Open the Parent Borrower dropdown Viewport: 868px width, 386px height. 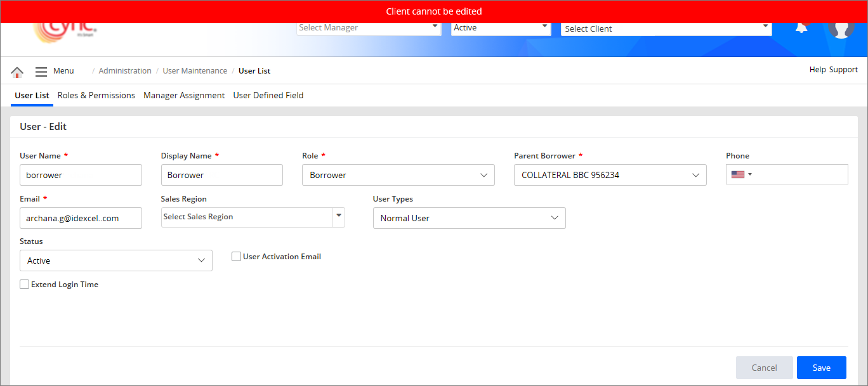tap(610, 175)
